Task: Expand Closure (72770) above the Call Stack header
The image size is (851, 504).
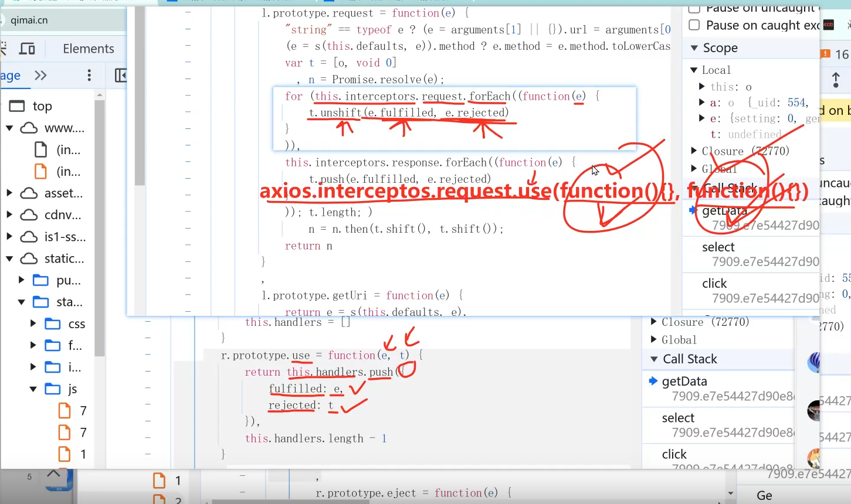Action: pyautogui.click(x=653, y=322)
